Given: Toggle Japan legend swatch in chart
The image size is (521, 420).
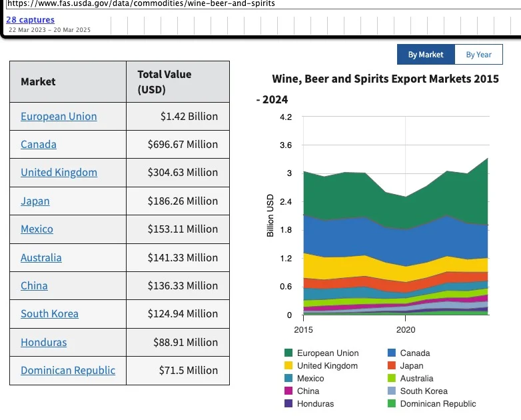Looking at the screenshot, I should click(x=393, y=366).
